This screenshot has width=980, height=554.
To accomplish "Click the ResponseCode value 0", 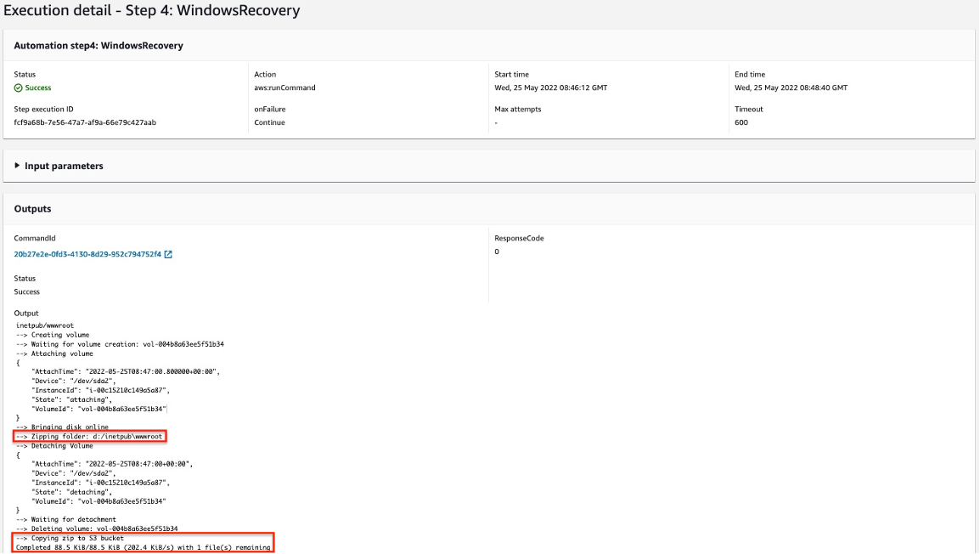I will coord(496,251).
